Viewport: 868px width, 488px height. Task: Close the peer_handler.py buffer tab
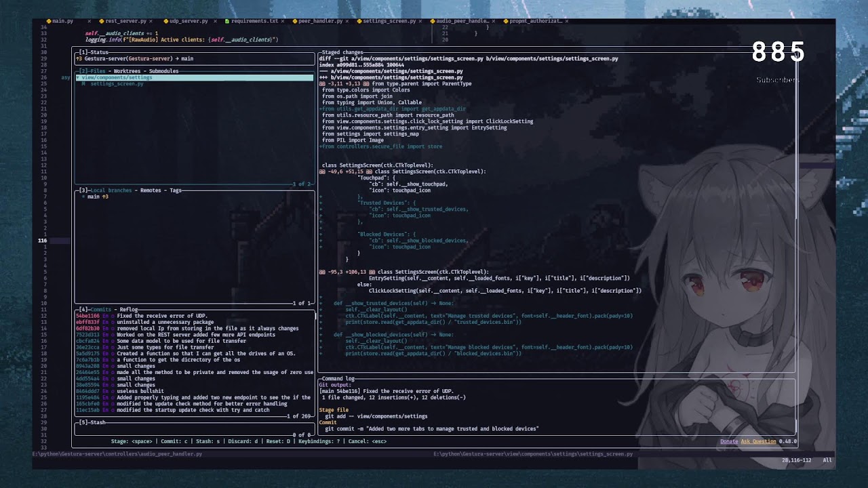[x=348, y=21]
